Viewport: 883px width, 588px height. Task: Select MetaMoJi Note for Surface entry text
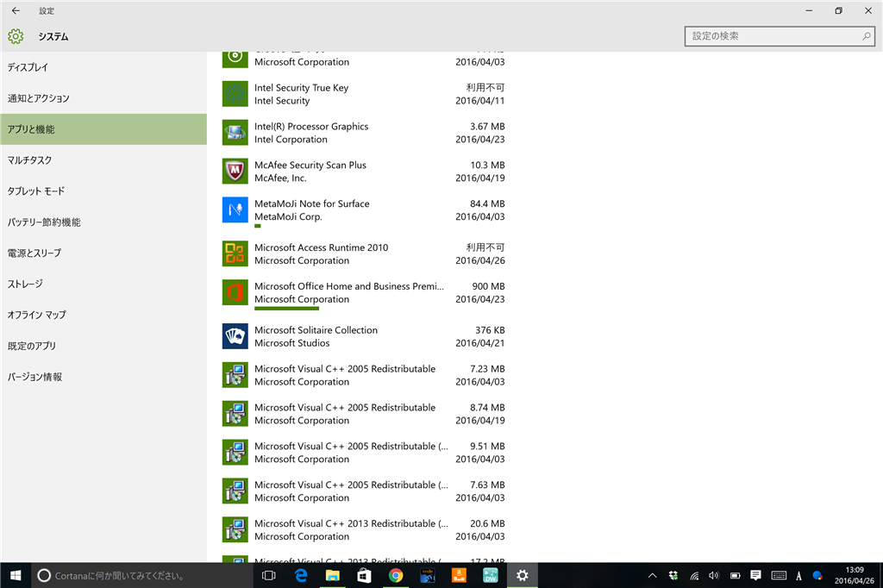[x=312, y=203]
